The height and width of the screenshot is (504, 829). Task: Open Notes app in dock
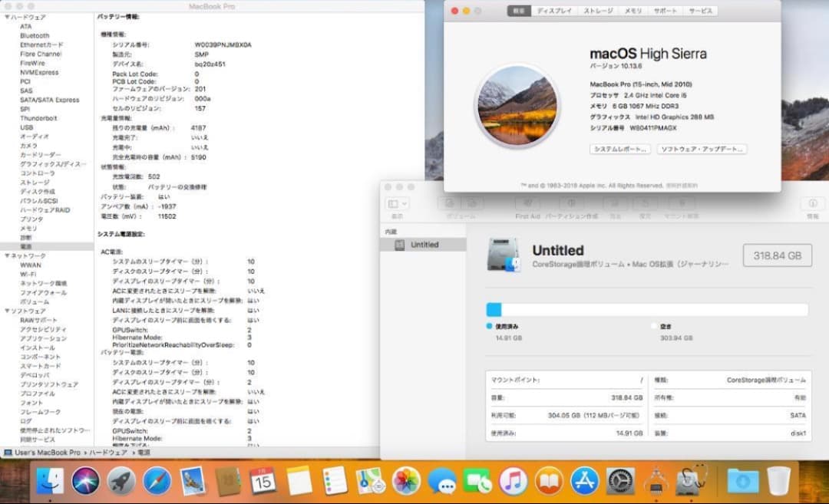pos(299,481)
